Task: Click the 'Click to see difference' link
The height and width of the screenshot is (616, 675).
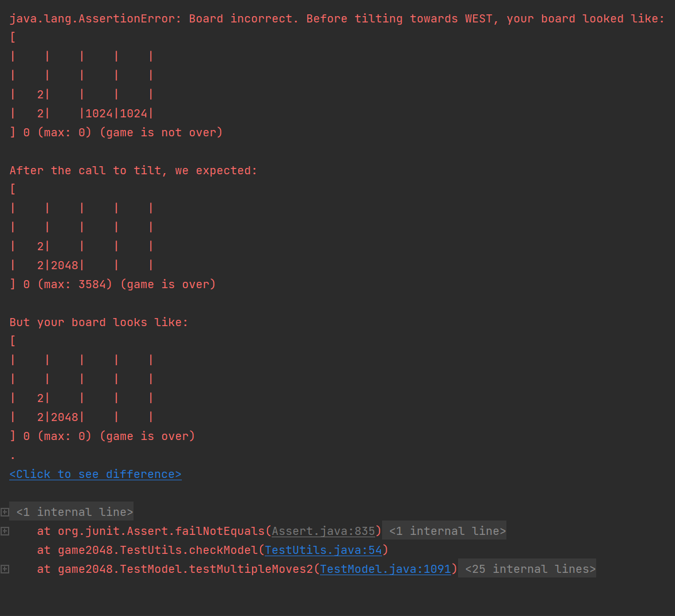Action: [96, 474]
